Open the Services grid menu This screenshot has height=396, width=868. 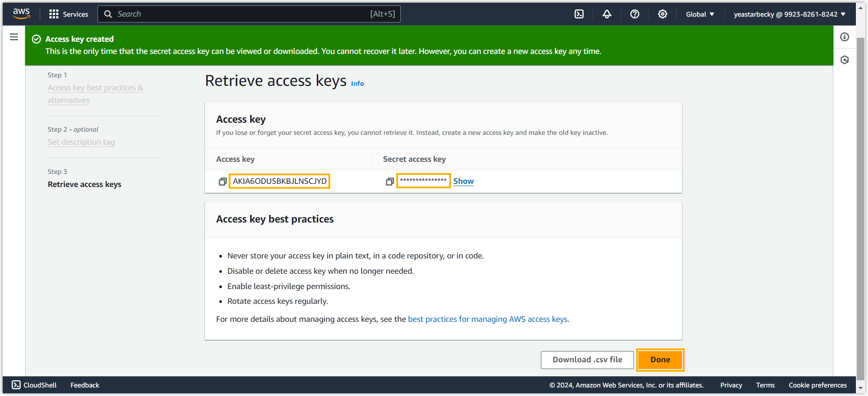click(69, 14)
